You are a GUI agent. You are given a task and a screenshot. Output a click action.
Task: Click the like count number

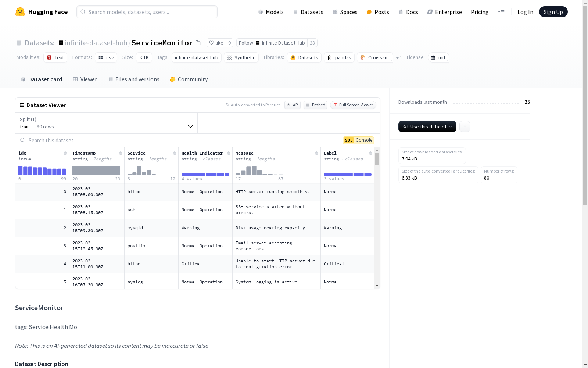pyautogui.click(x=230, y=43)
